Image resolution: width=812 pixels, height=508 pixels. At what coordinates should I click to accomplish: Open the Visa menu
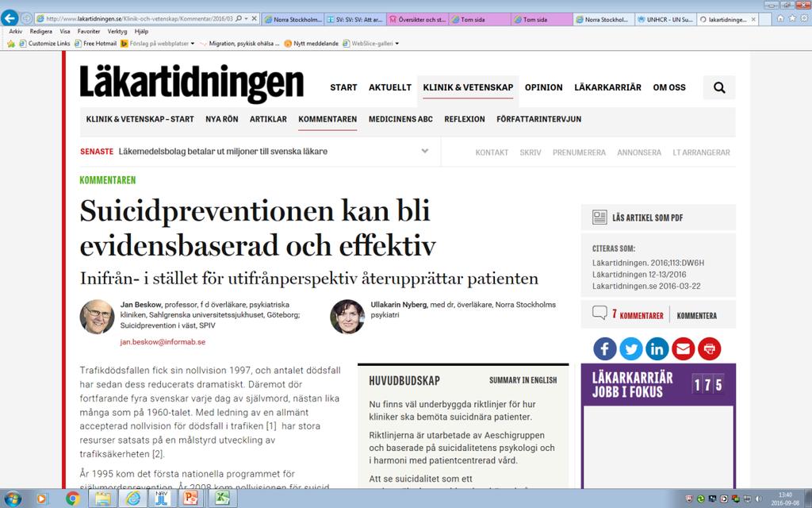pyautogui.click(x=65, y=32)
